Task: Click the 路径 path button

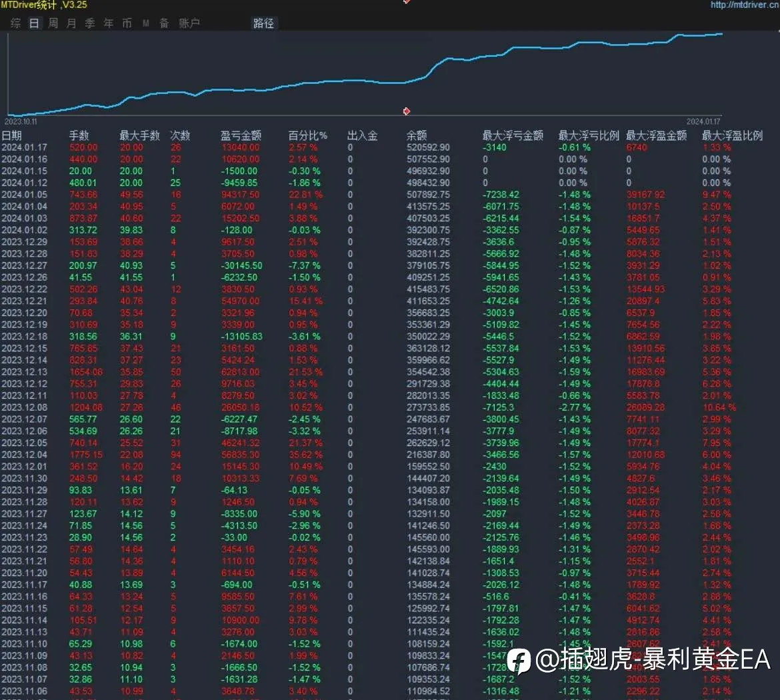Action: click(263, 23)
